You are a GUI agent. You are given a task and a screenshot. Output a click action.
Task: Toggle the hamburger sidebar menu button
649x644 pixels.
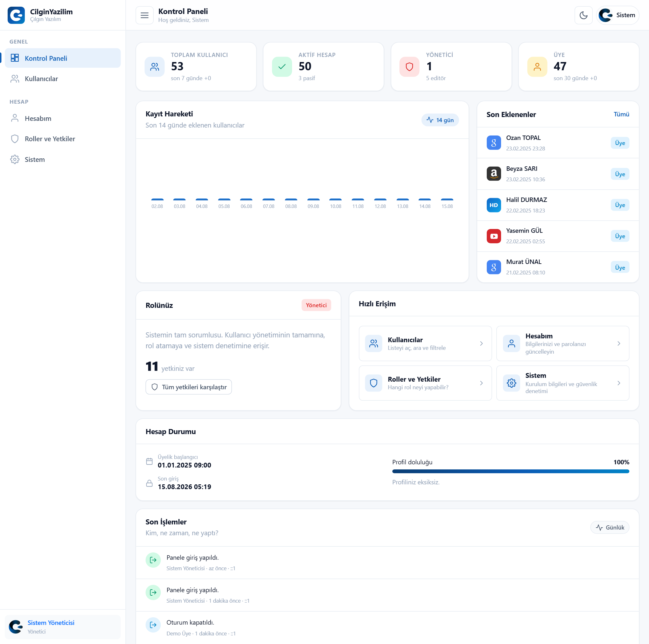(144, 15)
